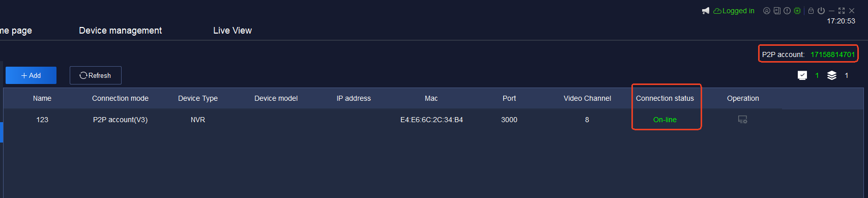Toggle fullscreen window icon
The width and height of the screenshot is (868, 198).
[842, 11]
